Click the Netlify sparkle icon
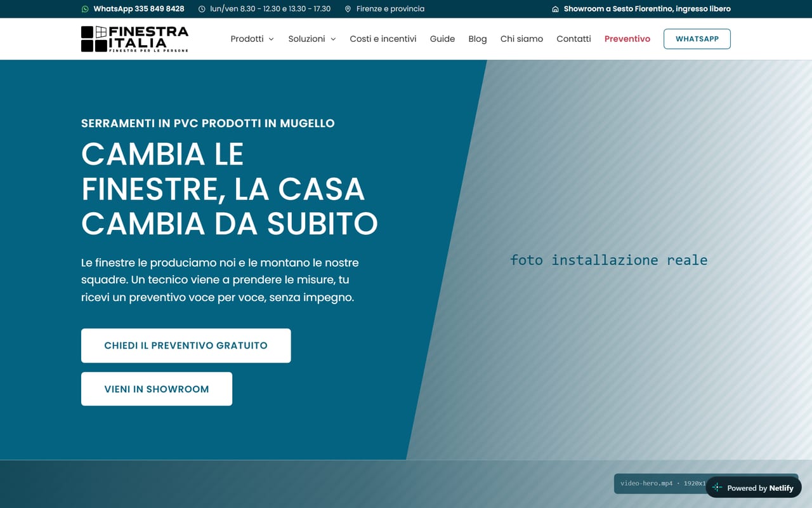This screenshot has height=508, width=812. (717, 488)
